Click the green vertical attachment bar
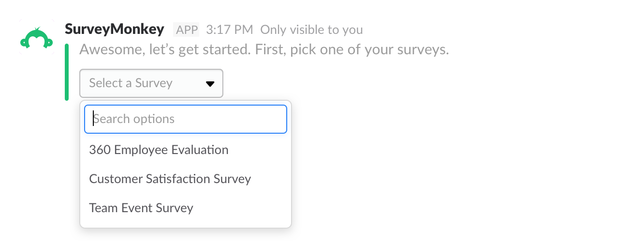 pos(67,72)
